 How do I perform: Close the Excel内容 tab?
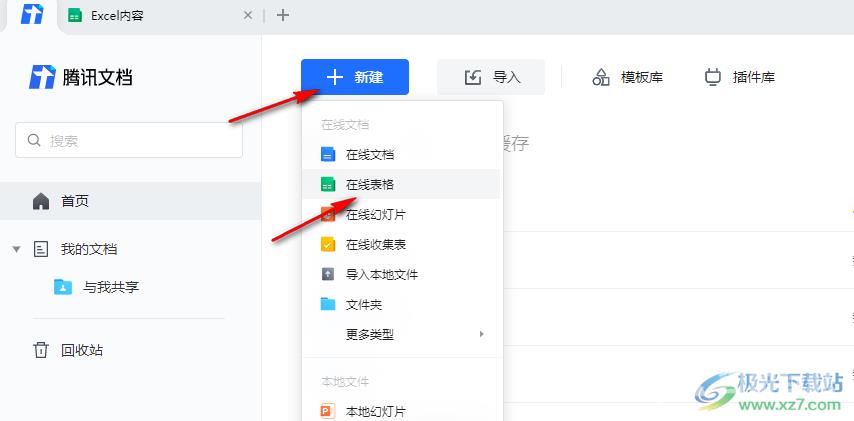coord(247,16)
